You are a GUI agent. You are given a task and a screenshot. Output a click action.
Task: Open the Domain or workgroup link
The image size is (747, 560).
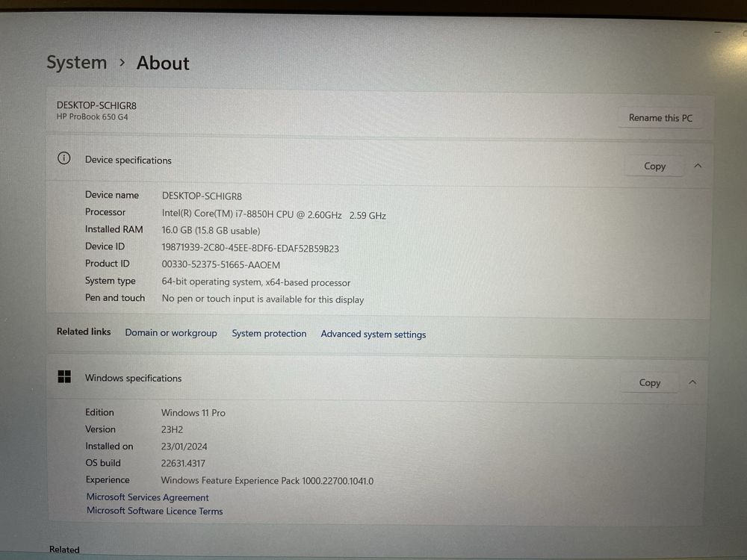click(171, 333)
